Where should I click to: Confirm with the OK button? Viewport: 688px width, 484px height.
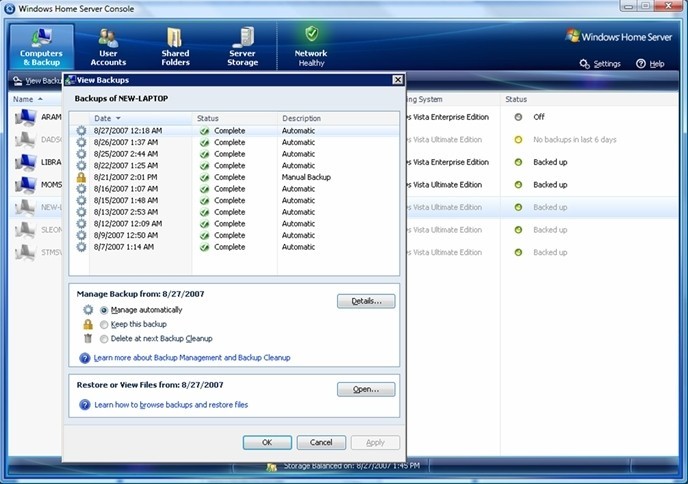[x=267, y=442]
